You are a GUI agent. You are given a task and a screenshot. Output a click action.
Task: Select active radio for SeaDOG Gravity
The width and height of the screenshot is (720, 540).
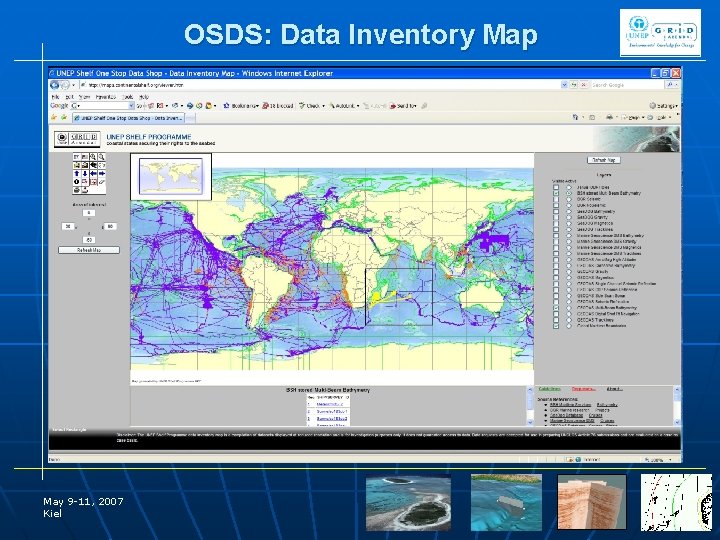[569, 217]
